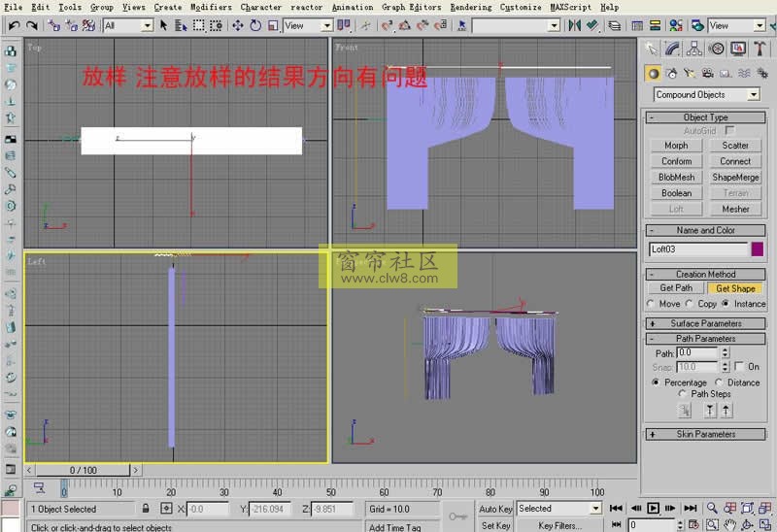Click the Pan hand viewport control
The width and height of the screenshot is (777, 532).
(729, 524)
